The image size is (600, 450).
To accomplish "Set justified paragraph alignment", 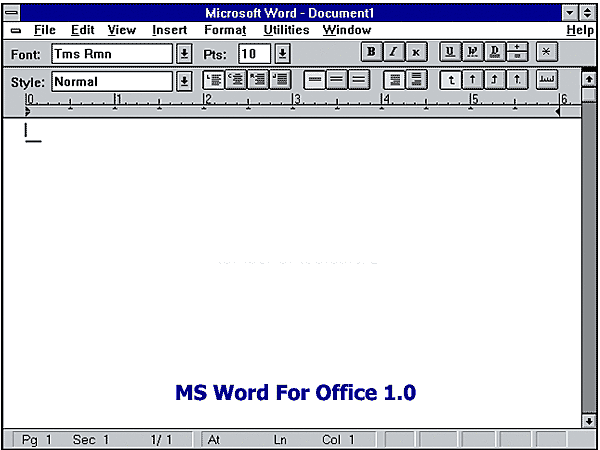I will tap(280, 80).
